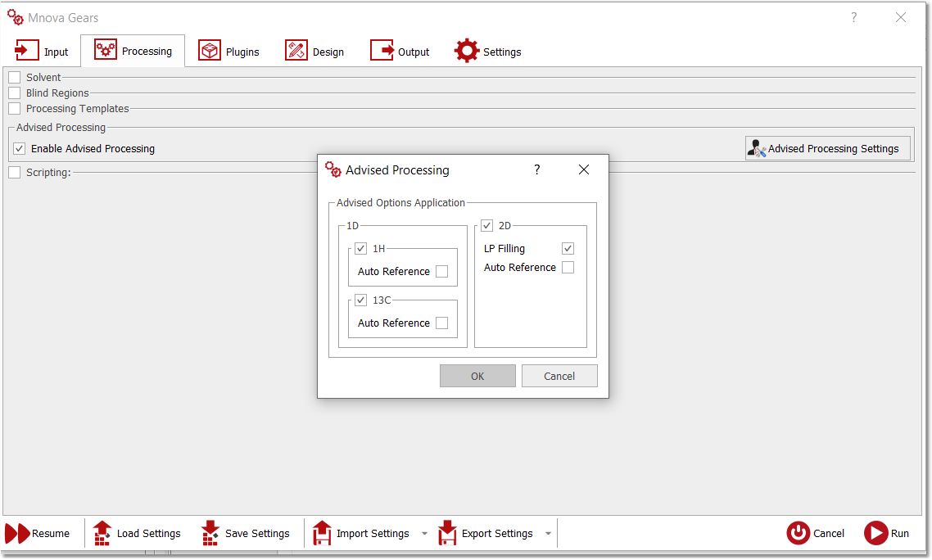Viewport: 932px width, 560px height.
Task: Click the 'Advised Processing' dialog title text
Action: coord(398,170)
